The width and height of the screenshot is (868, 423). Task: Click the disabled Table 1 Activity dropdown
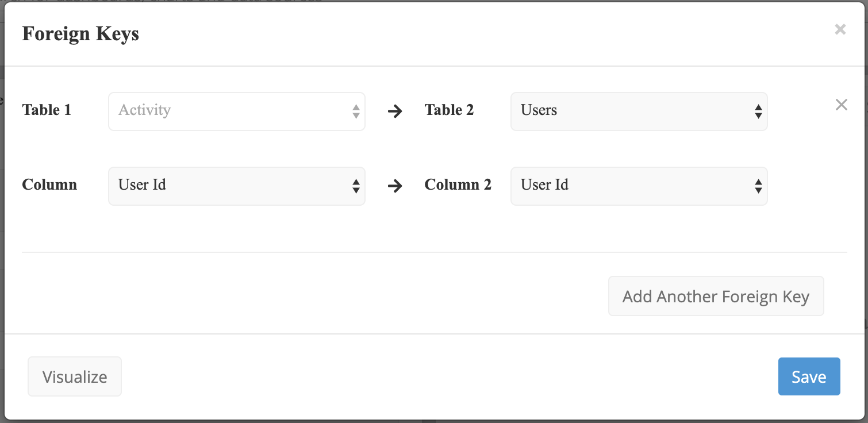(230, 111)
